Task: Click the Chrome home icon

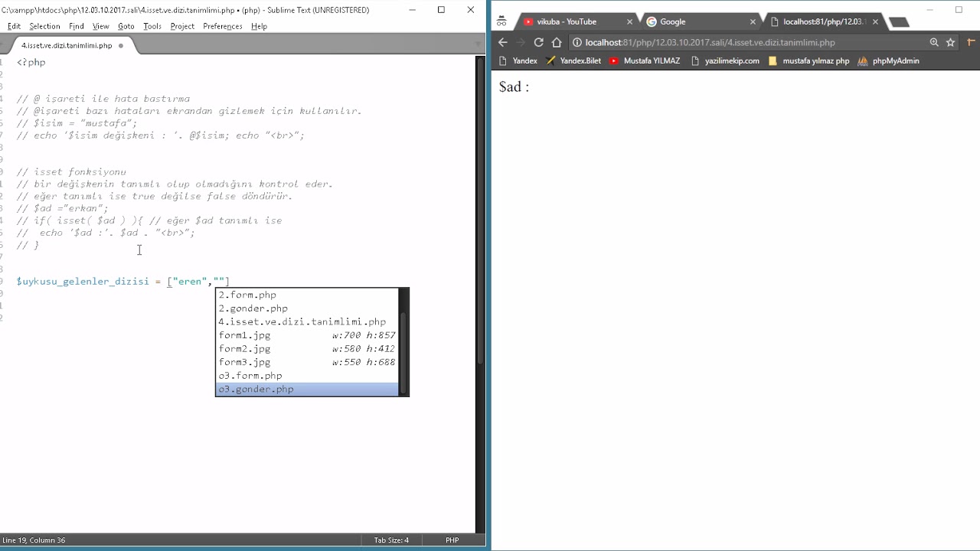Action: tap(557, 42)
